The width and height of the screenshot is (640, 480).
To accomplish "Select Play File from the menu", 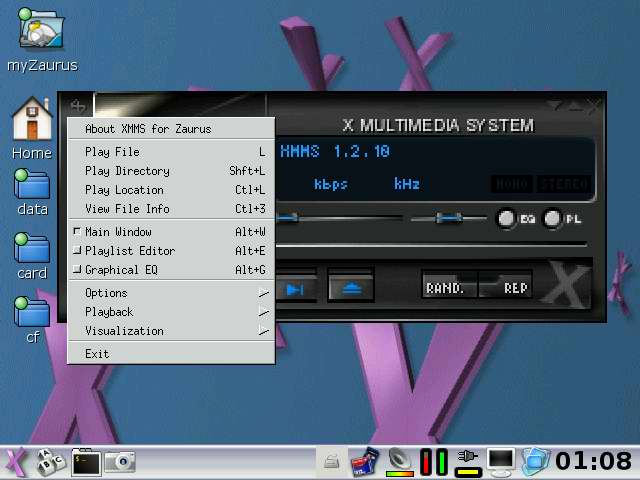I will click(112, 152).
